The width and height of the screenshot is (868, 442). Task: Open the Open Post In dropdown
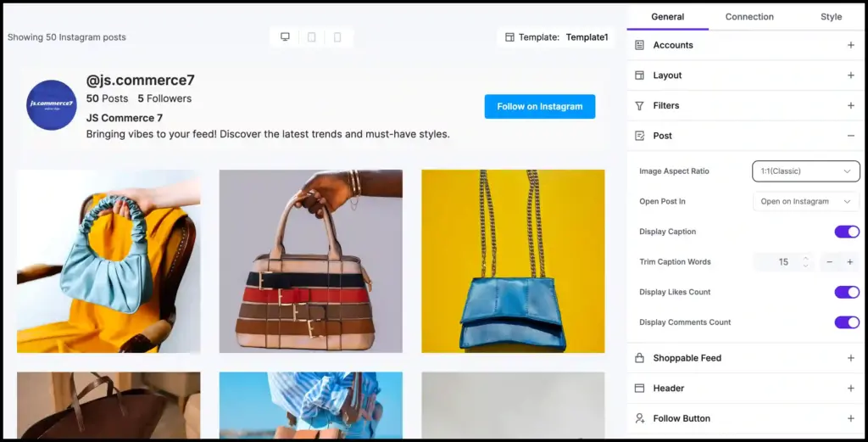pos(805,202)
